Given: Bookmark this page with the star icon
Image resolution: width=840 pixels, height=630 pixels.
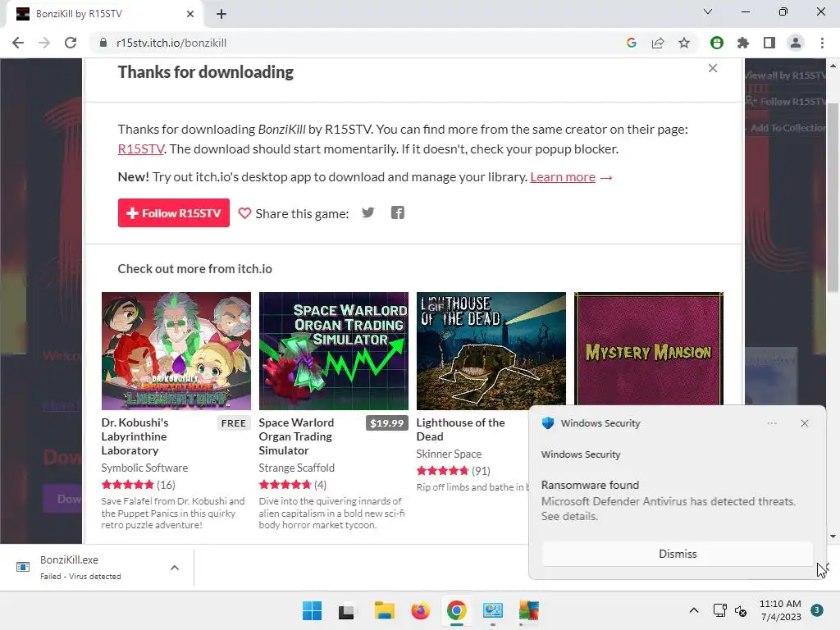Looking at the screenshot, I should (684, 43).
